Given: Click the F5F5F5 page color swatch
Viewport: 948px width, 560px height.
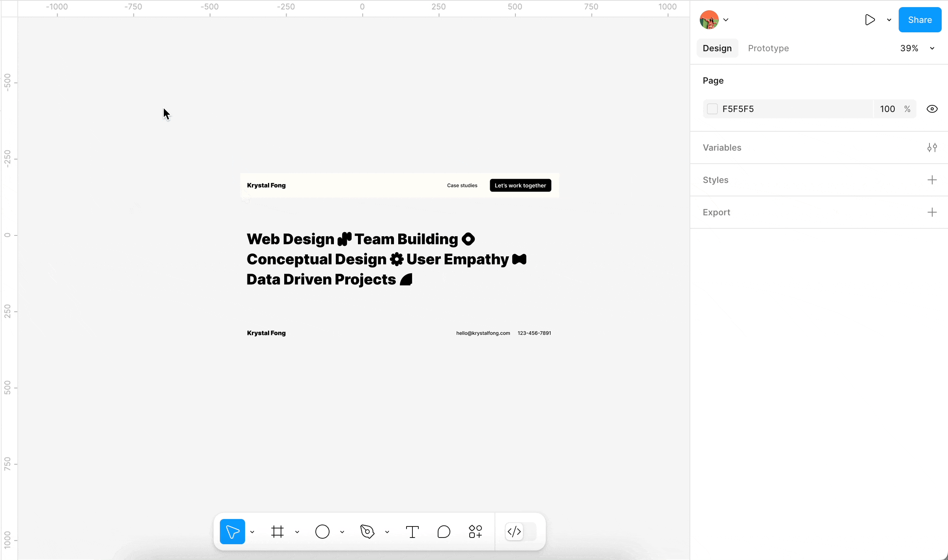Looking at the screenshot, I should (712, 109).
